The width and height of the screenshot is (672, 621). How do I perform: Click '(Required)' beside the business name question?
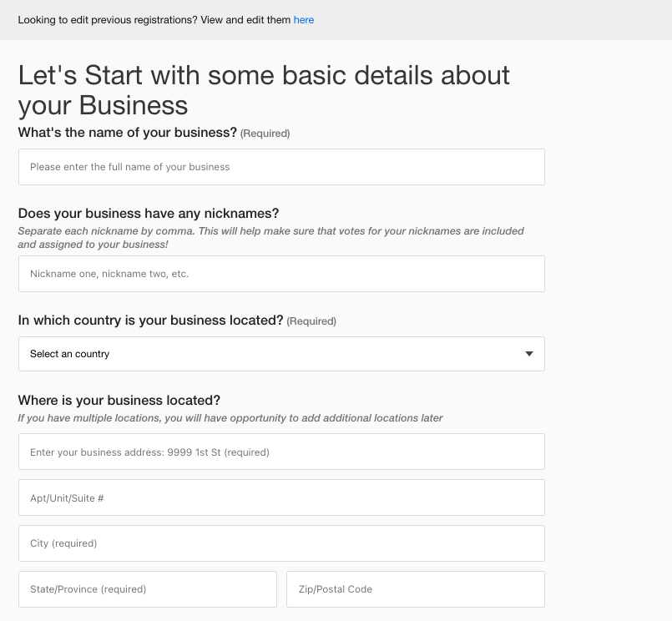pos(265,134)
